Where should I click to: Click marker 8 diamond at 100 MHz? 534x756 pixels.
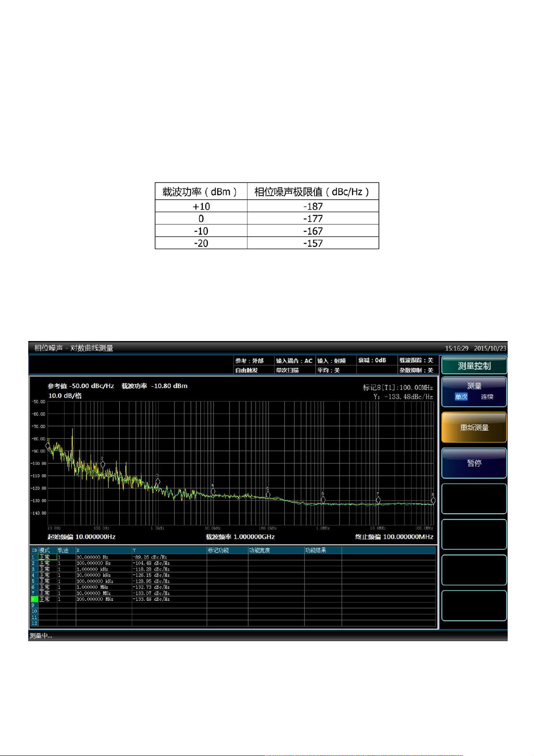click(x=433, y=501)
